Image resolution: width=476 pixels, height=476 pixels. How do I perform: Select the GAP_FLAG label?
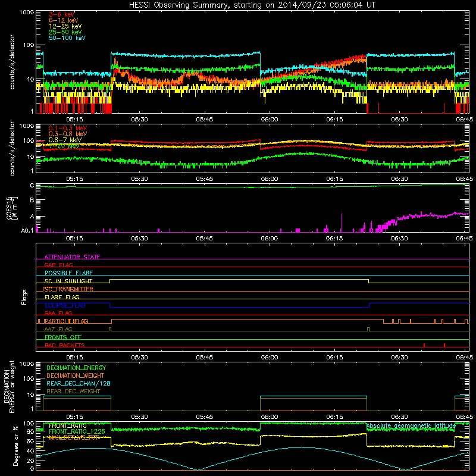tap(58, 265)
